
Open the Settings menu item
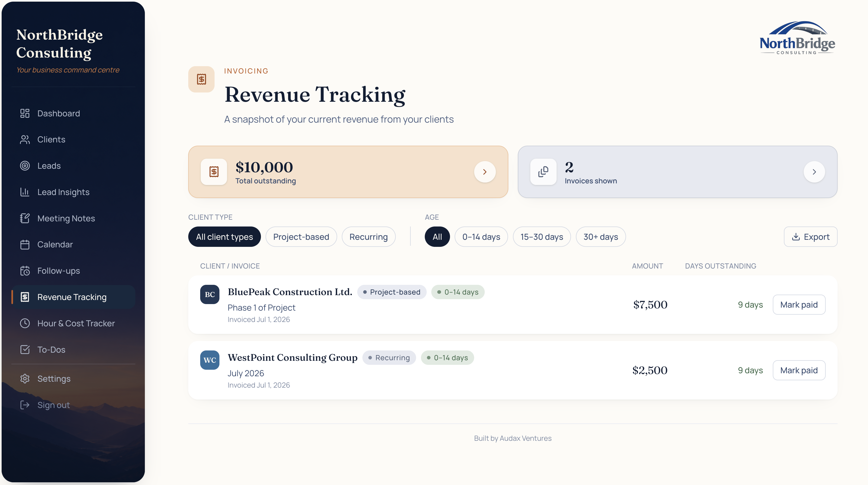point(74,378)
